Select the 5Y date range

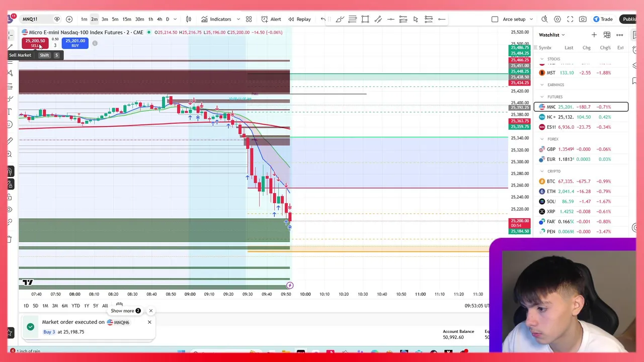click(96, 306)
